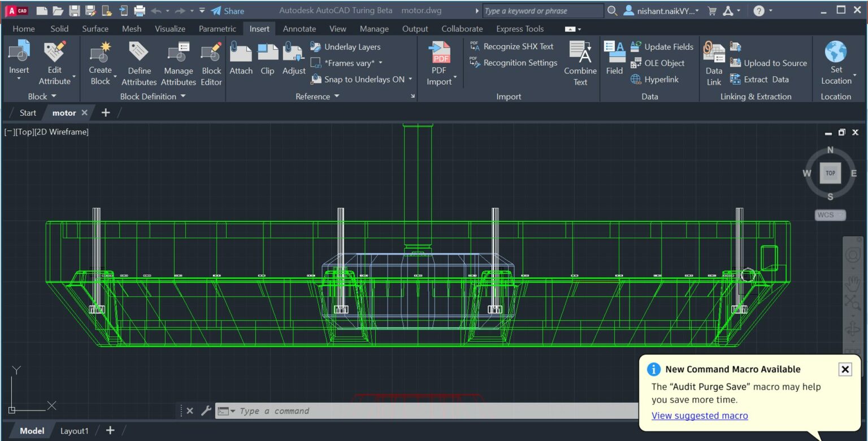Switch to the Annotate ribbon tab
Viewport: 868px width, 441px height.
299,28
